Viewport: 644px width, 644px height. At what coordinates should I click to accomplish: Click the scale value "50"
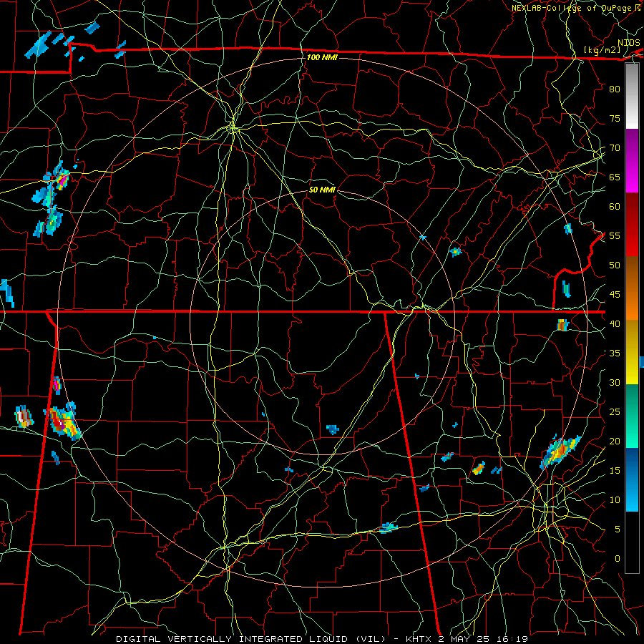pos(615,265)
